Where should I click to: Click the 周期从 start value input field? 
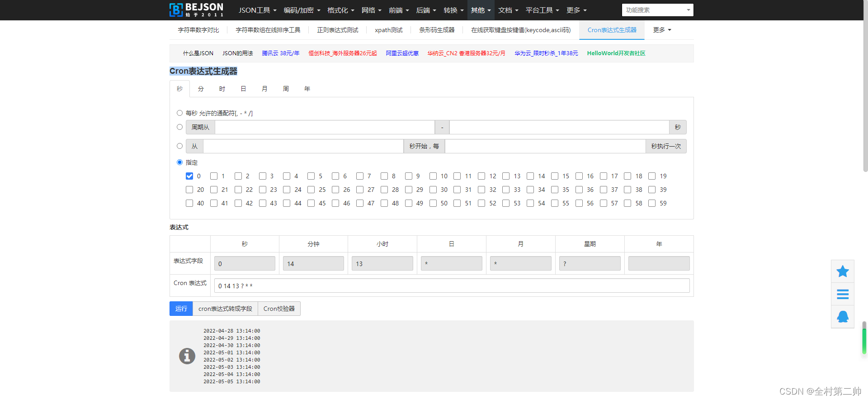325,127
